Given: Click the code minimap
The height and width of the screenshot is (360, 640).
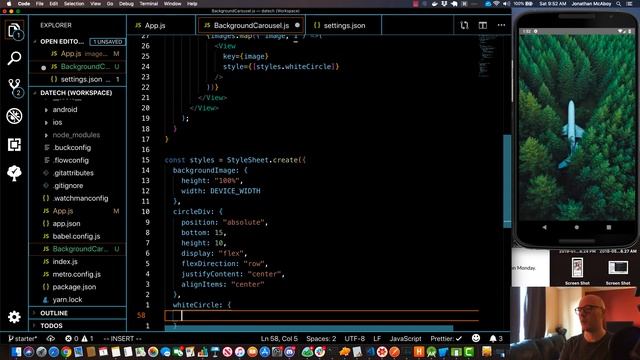Looking at the screenshot, I should [487, 56].
